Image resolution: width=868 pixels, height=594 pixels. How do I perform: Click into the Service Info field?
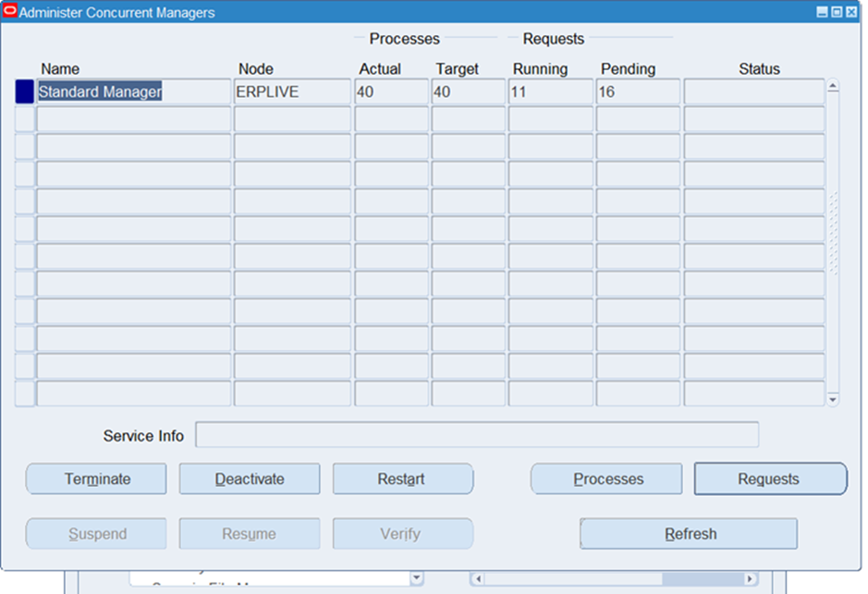[x=476, y=435]
